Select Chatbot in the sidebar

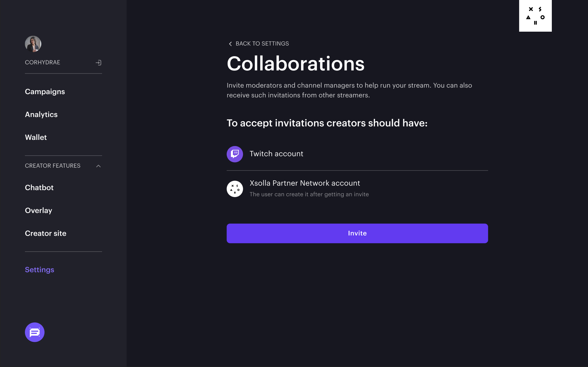click(x=39, y=188)
